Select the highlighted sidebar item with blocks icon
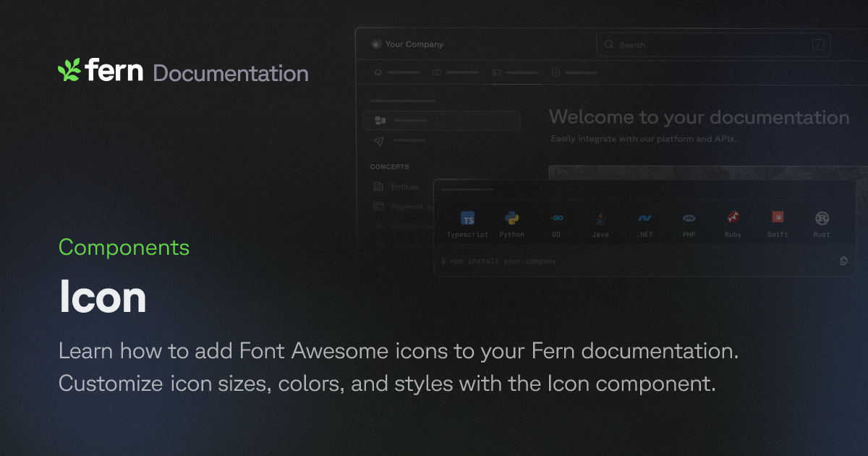Viewport: 868px width, 456px height. (x=441, y=120)
